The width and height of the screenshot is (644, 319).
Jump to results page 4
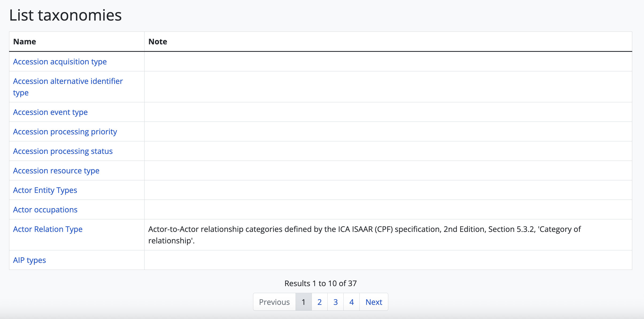tap(351, 302)
